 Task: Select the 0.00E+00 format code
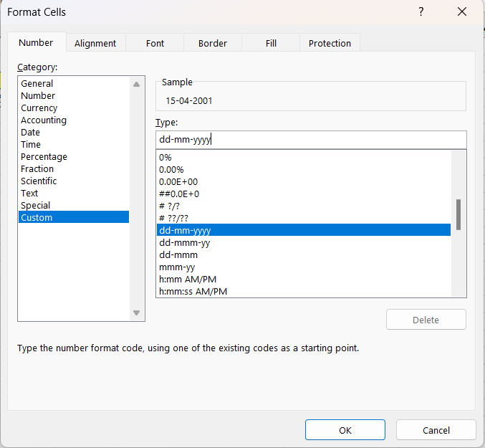point(178,182)
